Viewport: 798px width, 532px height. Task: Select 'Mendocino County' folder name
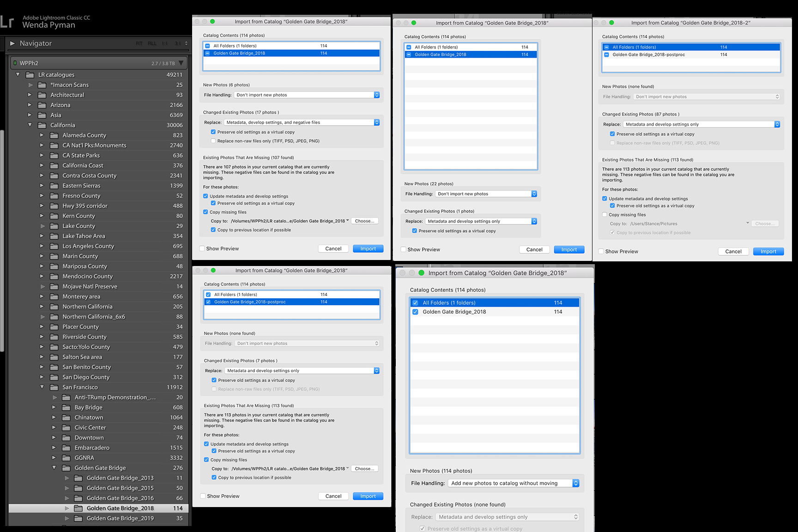(88, 277)
